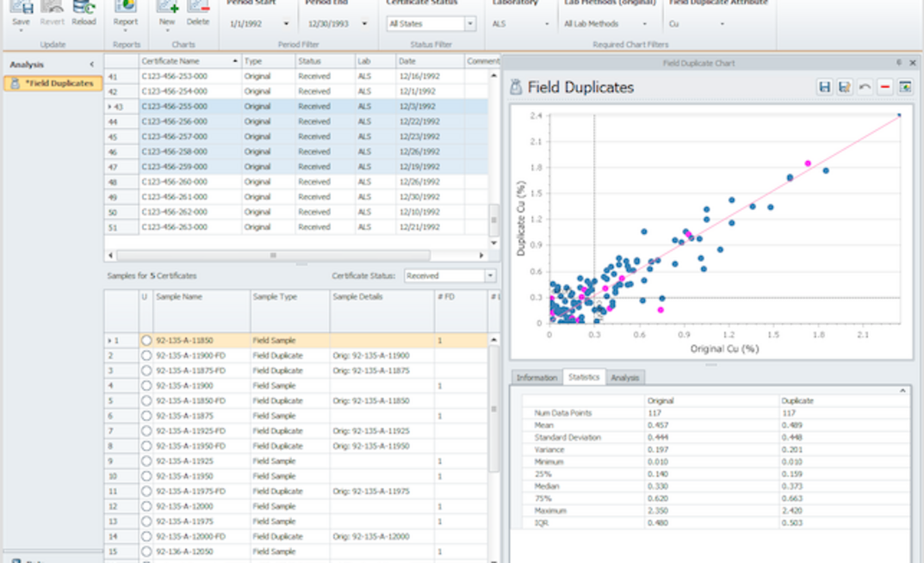
Task: Pin the Field Duplicate Chart panel
Action: 899,63
